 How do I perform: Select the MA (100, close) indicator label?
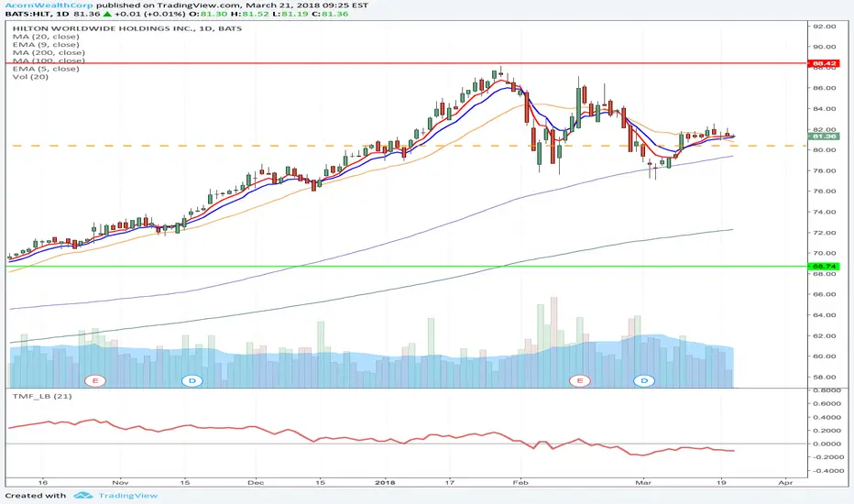[x=49, y=60]
